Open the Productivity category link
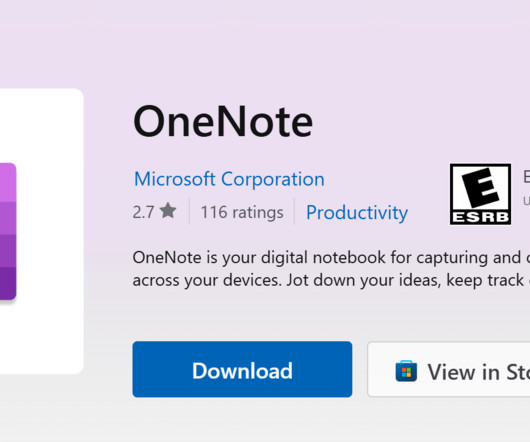This screenshot has width=530, height=442. pyautogui.click(x=357, y=213)
